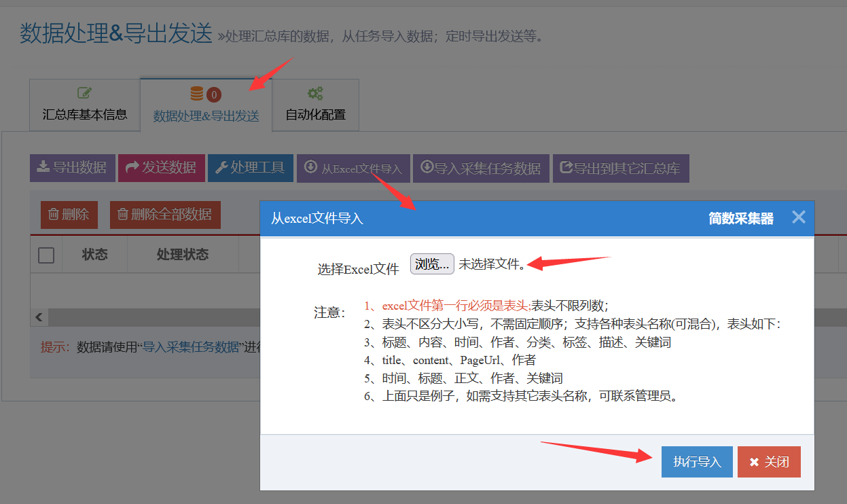Screen dimensions: 847x504
Task: Switch to the 自动化配置 tab
Action: coord(315,105)
